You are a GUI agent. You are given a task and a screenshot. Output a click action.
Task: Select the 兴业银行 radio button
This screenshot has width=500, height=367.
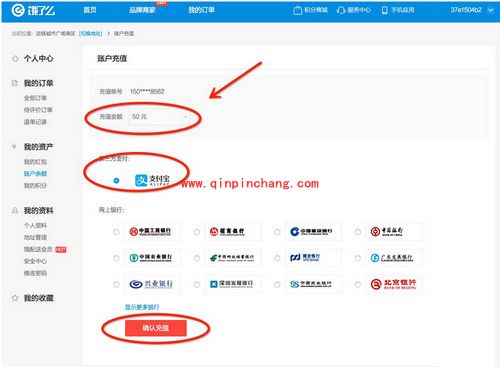click(116, 285)
